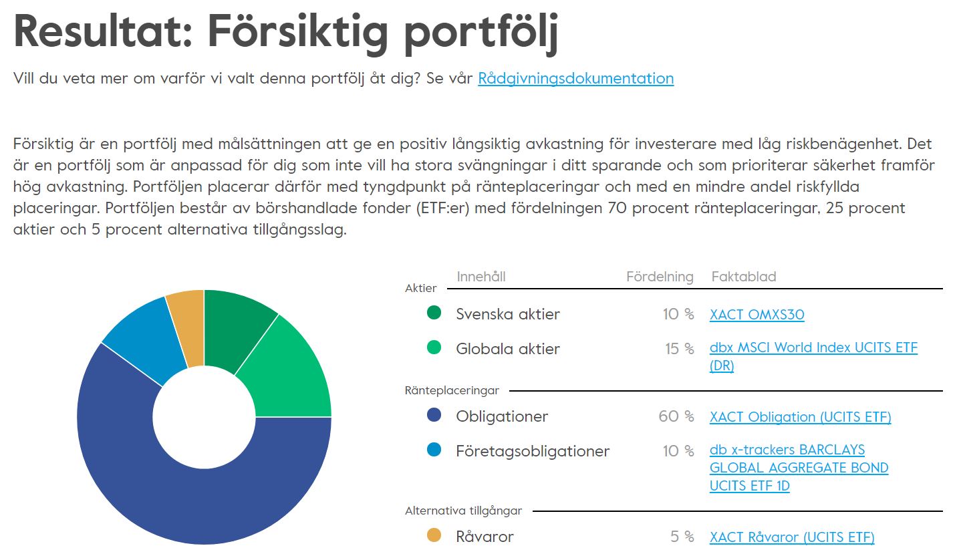Click the Fördelning column header
Viewport: 957px width, 560px height.
click(x=660, y=277)
